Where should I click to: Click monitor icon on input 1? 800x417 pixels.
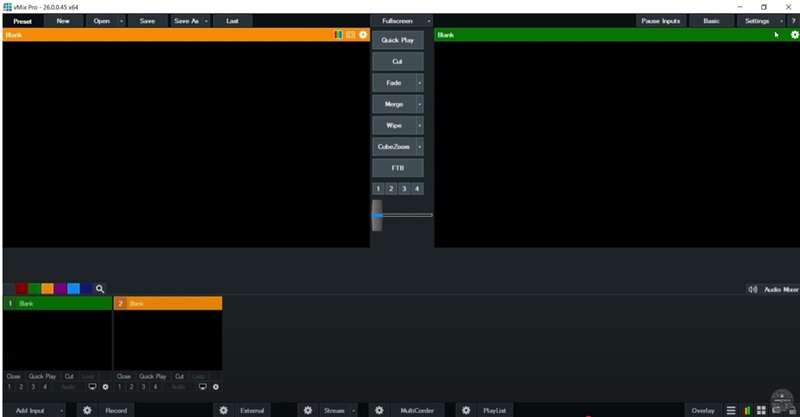(92, 387)
